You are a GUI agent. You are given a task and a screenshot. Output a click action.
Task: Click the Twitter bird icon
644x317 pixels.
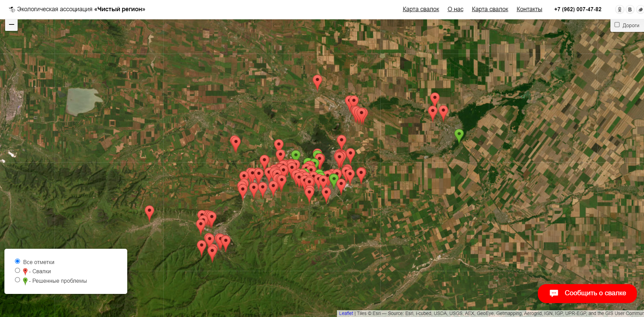pos(640,10)
